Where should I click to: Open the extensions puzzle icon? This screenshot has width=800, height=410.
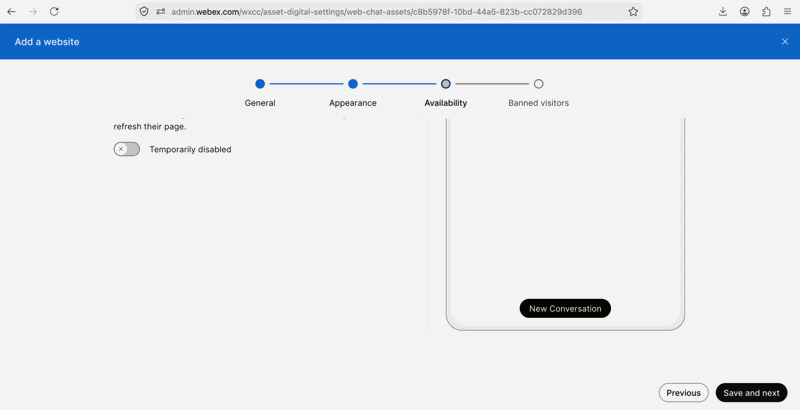[x=766, y=11]
